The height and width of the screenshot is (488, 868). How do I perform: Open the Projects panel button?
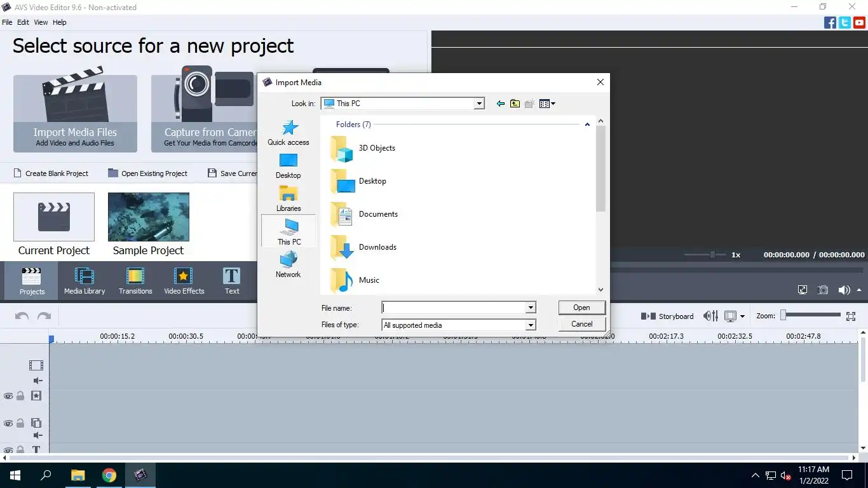pyautogui.click(x=31, y=281)
